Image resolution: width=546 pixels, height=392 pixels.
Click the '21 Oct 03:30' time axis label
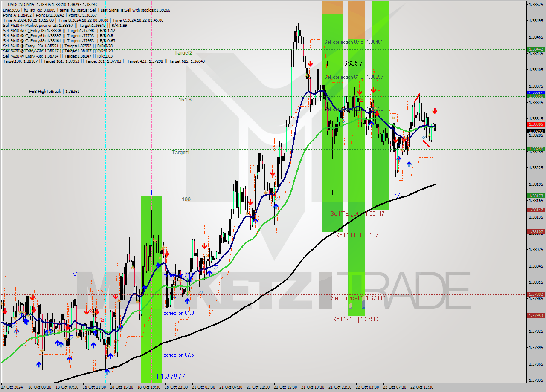(203, 387)
